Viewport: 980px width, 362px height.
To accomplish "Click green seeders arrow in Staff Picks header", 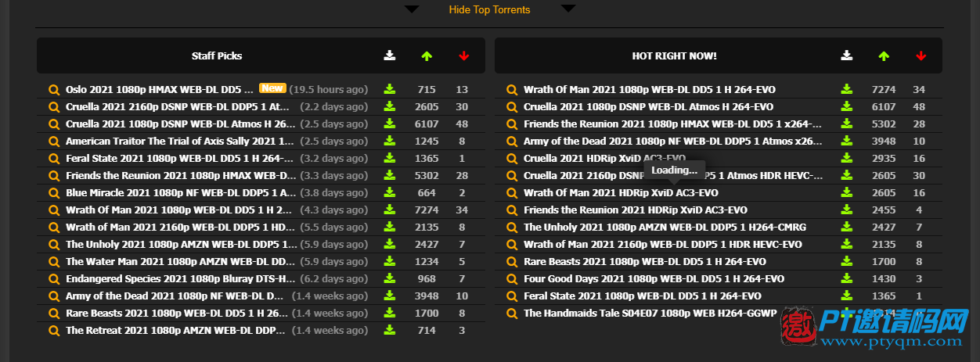I will tap(427, 56).
